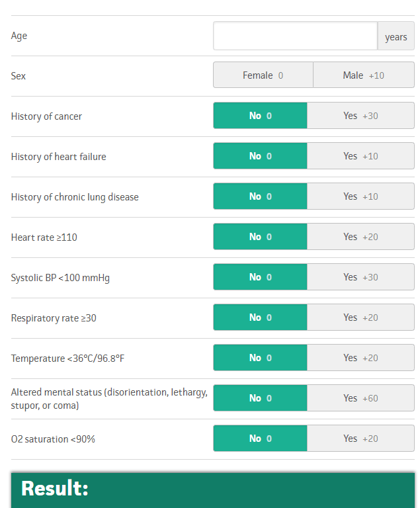Screen dimensions: 420x508
Task: Choose No for Systolic BP <100 mmHg
Action: 260,277
